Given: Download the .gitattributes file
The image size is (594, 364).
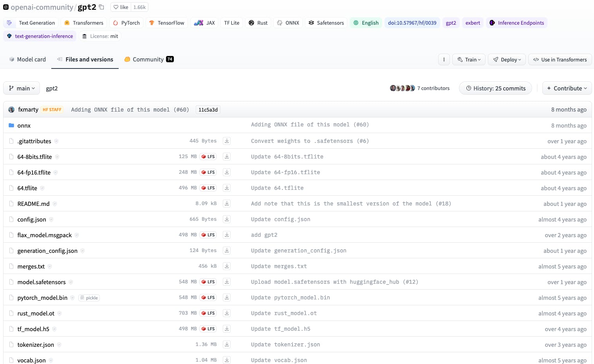Looking at the screenshot, I should (x=227, y=141).
